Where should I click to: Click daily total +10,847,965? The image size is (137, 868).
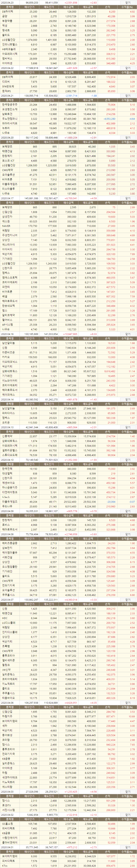pyautogui.click(x=70, y=334)
